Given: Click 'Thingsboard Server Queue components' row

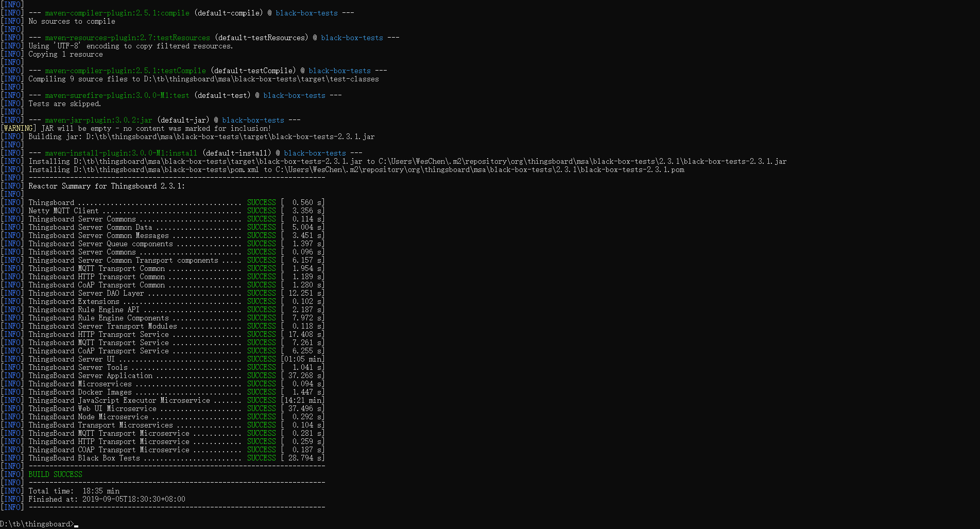Looking at the screenshot, I should [163, 244].
